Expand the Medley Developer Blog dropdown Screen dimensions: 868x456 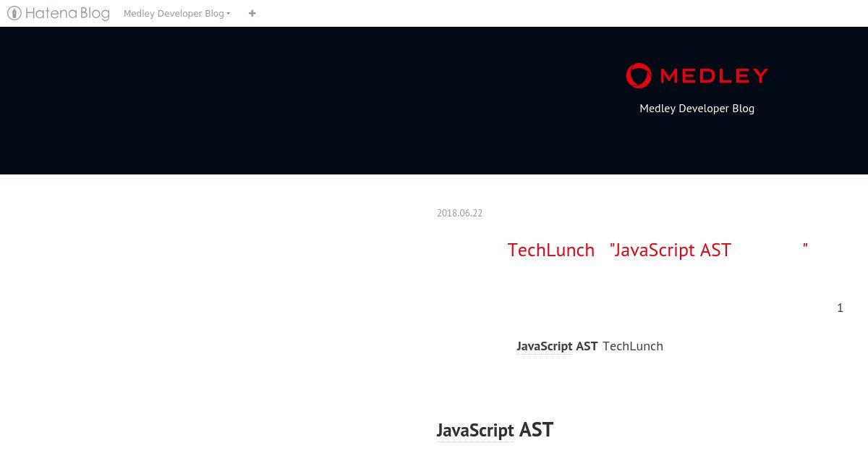[176, 13]
